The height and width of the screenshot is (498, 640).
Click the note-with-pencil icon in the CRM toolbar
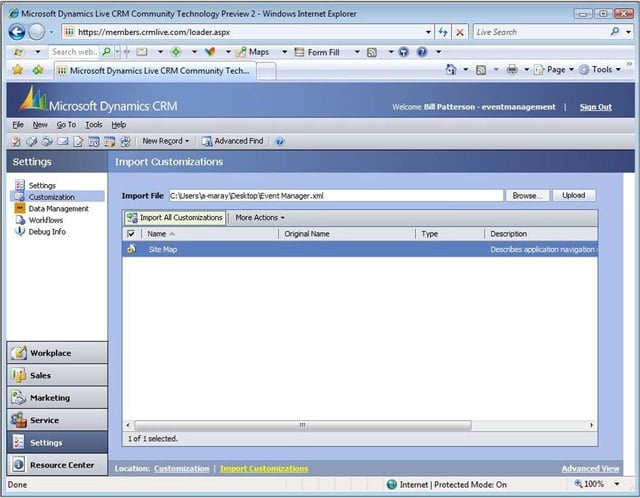(78, 142)
